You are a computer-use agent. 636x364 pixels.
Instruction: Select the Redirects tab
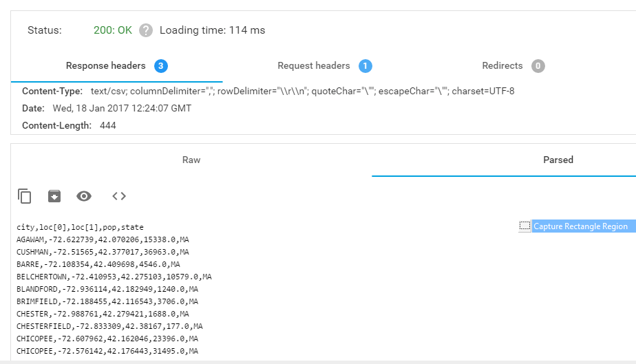coord(502,66)
